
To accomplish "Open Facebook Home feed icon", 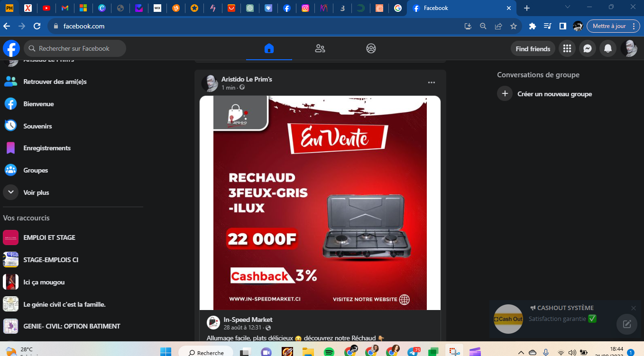I will click(x=269, y=48).
